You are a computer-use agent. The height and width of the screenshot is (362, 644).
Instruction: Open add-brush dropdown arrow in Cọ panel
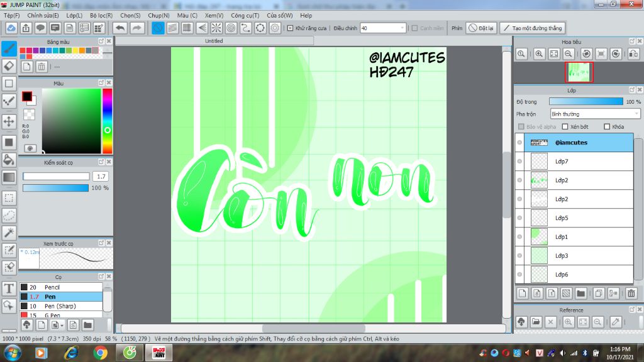pyautogui.click(x=62, y=326)
